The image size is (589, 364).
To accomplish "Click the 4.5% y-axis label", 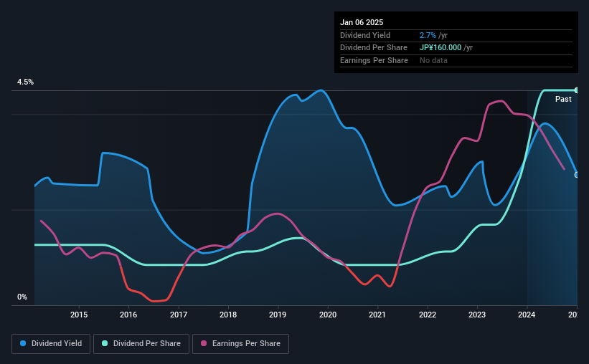I will [x=26, y=82].
